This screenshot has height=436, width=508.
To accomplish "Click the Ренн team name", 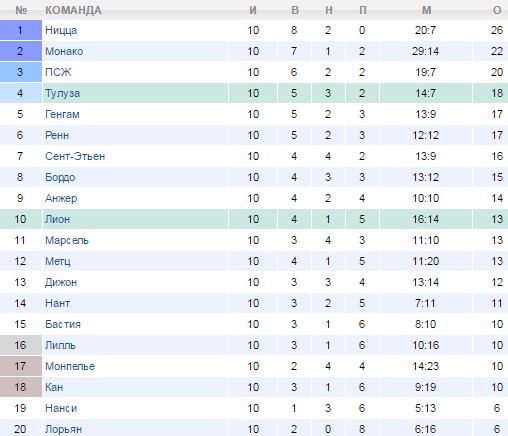I will tap(57, 135).
